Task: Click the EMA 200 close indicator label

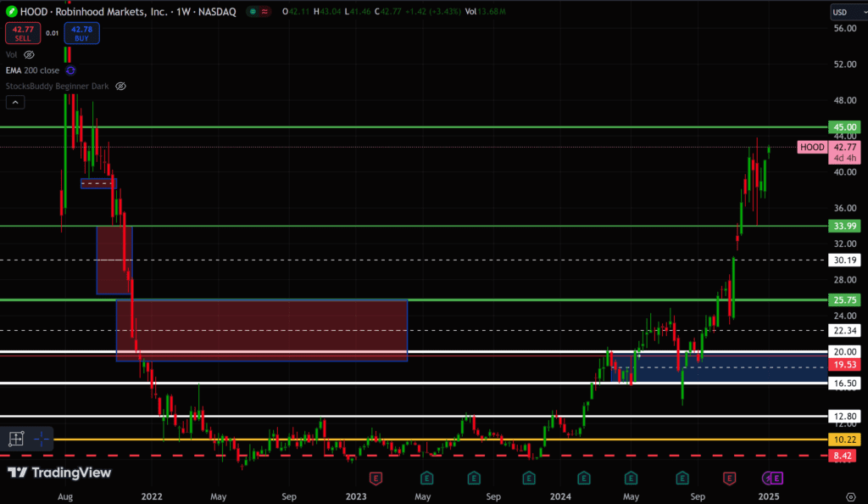Action: click(32, 70)
